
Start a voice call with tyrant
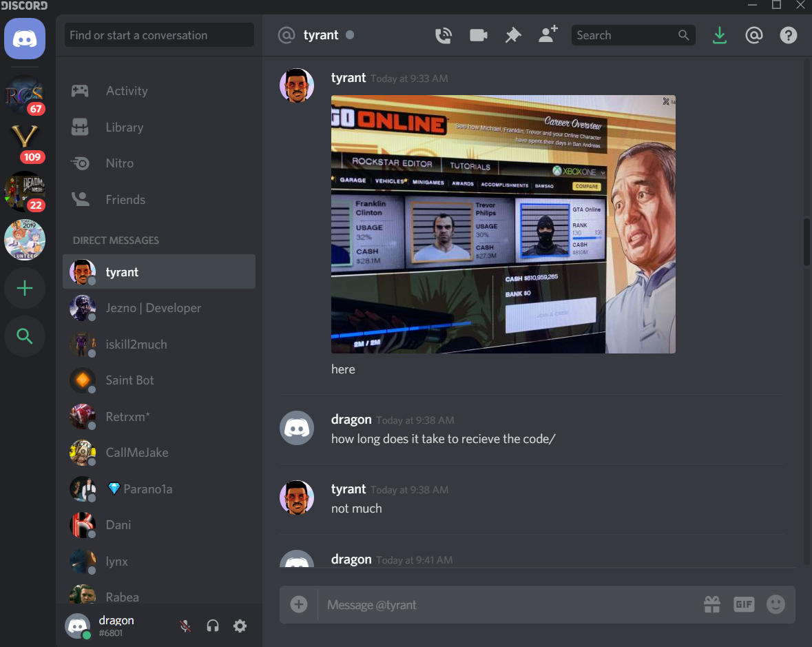coord(444,35)
